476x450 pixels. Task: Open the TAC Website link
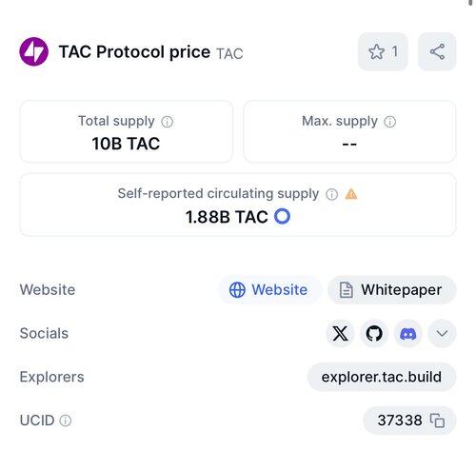(269, 290)
